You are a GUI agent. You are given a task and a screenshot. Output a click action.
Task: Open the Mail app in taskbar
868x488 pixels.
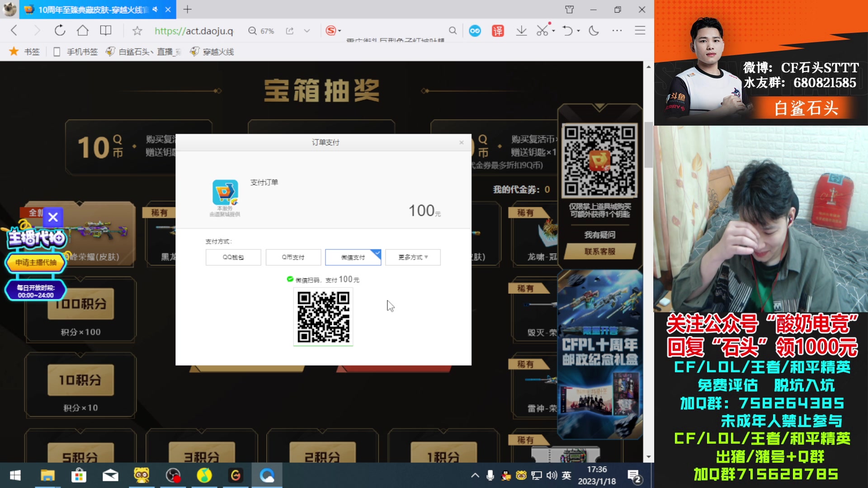click(x=110, y=475)
